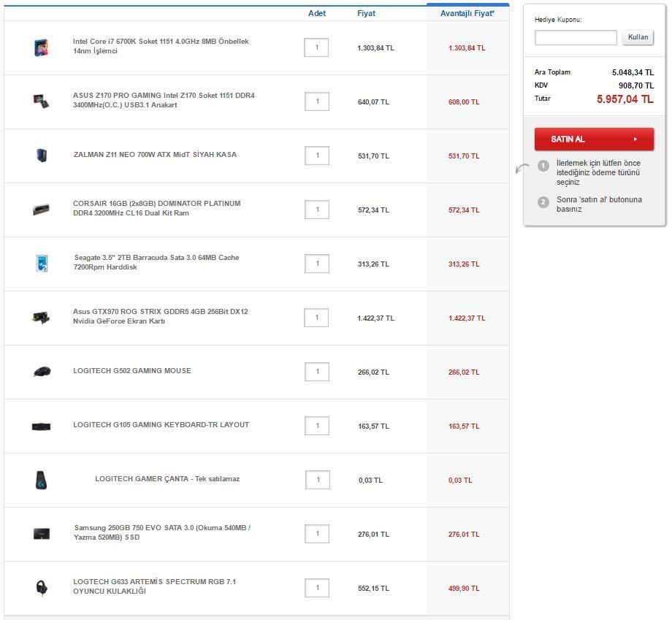672x620 pixels.
Task: Open the Logitech G633 headset thumbnail
Action: [x=42, y=588]
